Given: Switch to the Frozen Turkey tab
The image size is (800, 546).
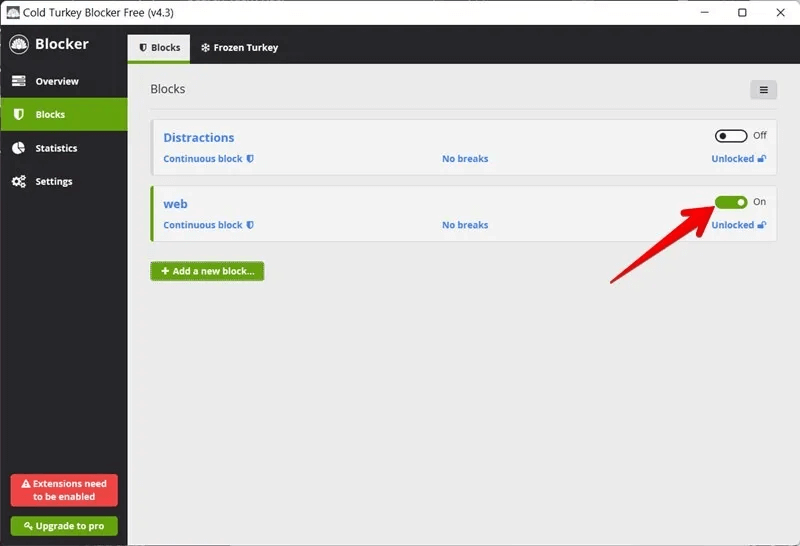Looking at the screenshot, I should coord(239,48).
